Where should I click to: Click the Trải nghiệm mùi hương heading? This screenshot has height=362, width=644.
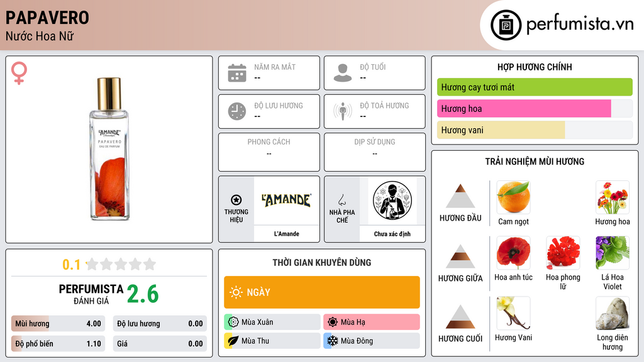tap(535, 162)
